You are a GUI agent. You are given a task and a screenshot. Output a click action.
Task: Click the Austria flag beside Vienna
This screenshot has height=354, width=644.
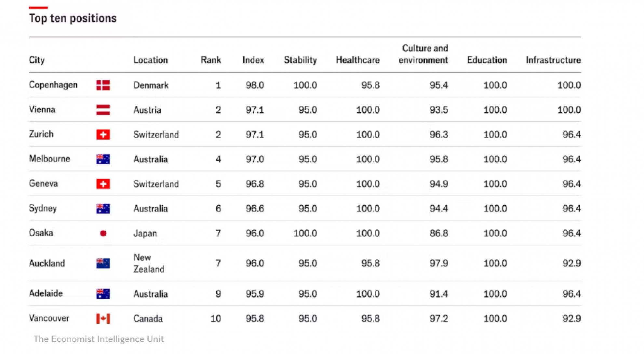point(103,110)
